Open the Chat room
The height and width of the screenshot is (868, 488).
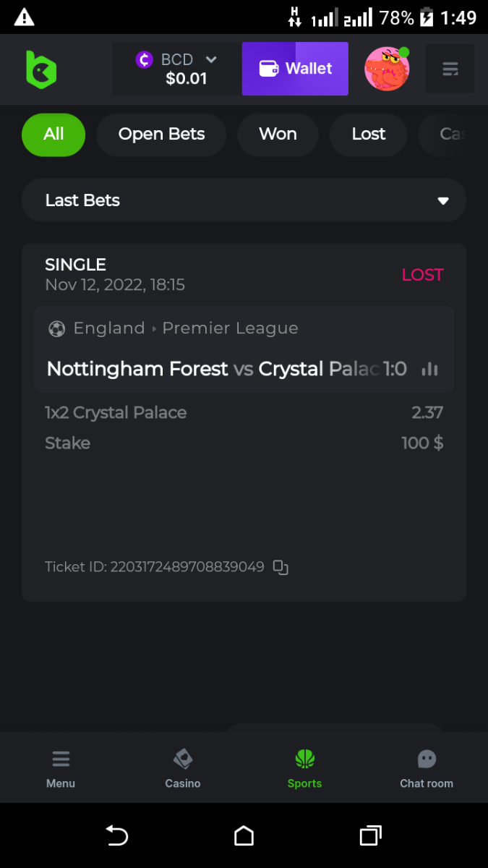pos(427,768)
